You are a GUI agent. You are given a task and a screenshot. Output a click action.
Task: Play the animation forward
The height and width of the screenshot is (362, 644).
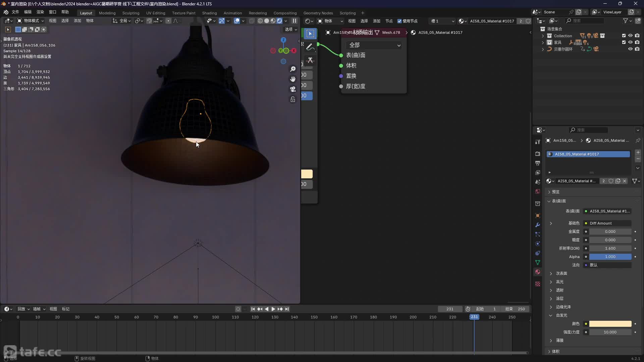pos(273,309)
